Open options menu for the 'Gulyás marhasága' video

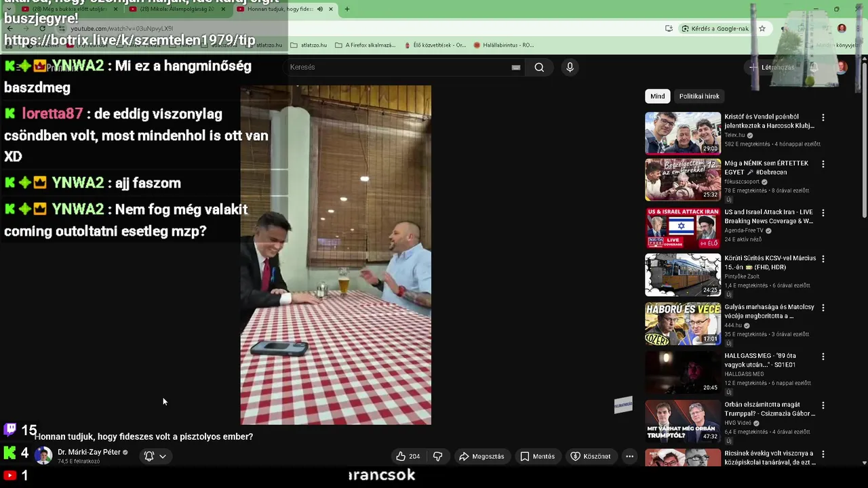point(823,308)
